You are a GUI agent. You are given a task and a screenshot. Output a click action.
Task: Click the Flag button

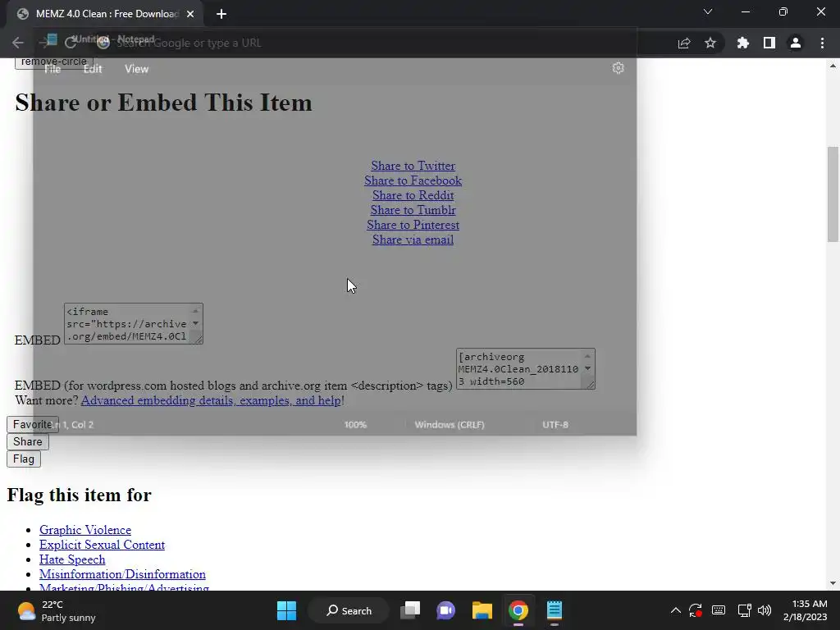pyautogui.click(x=24, y=459)
